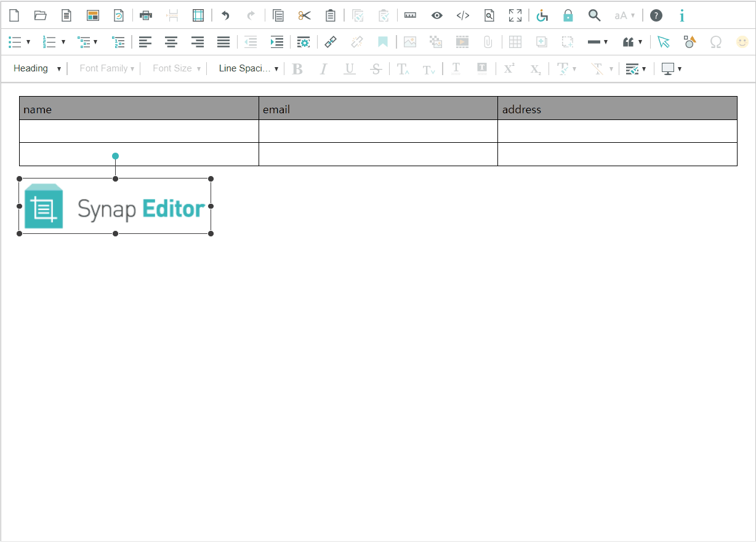Run the accessibility checker
The height and width of the screenshot is (546, 756).
pos(542,15)
